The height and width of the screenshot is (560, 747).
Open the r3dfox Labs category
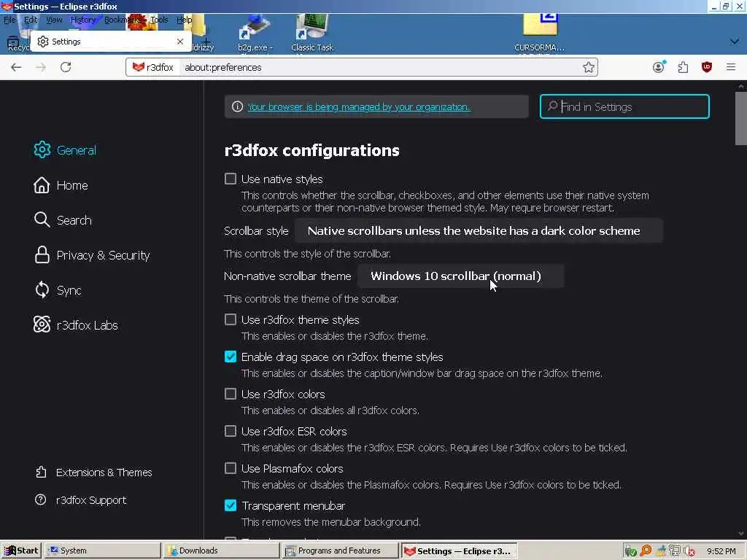75,325
